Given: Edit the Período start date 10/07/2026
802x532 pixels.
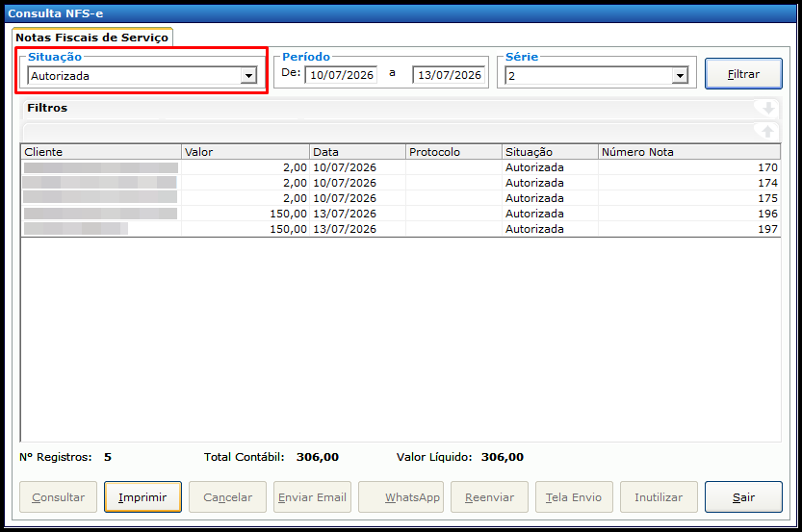Looking at the screenshot, I should tap(341, 75).
